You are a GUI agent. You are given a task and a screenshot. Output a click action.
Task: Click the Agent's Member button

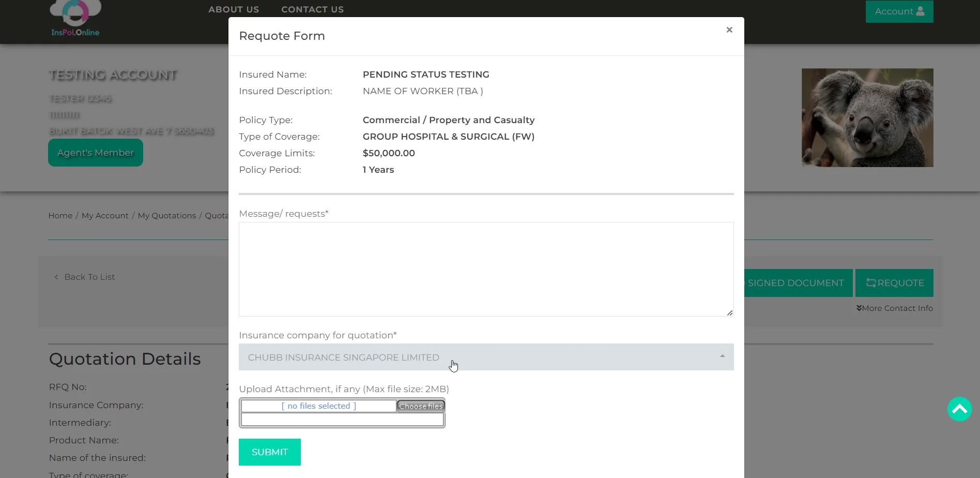96,153
